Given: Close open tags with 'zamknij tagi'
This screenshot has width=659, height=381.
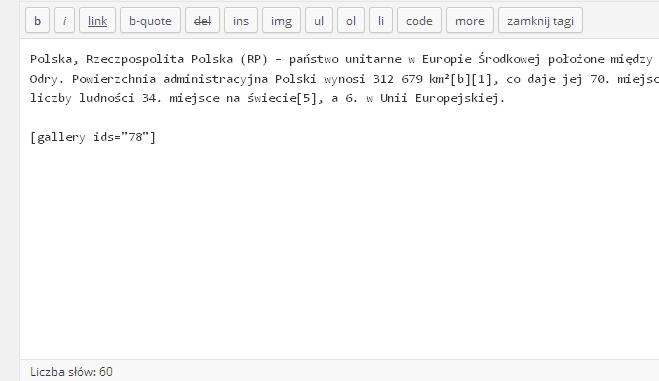Looking at the screenshot, I should (540, 20).
